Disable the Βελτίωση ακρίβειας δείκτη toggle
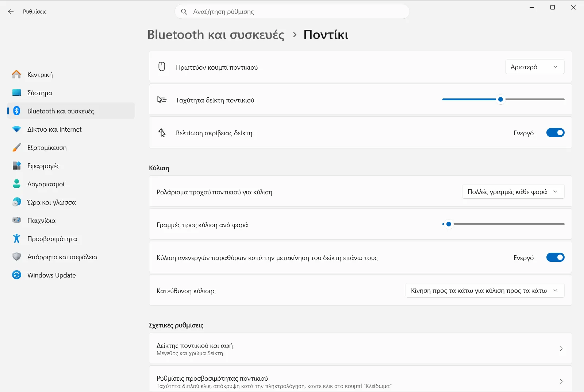This screenshot has height=392, width=584. [555, 133]
